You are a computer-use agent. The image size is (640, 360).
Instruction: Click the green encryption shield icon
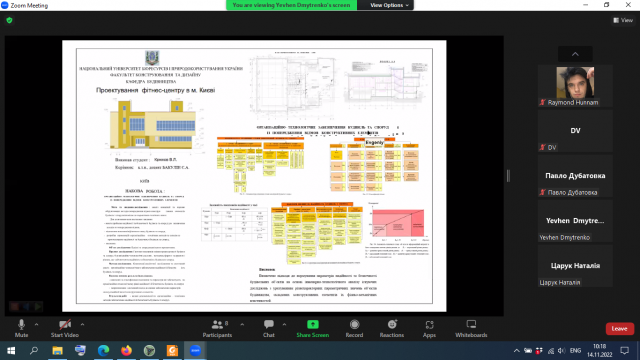[x=9, y=20]
